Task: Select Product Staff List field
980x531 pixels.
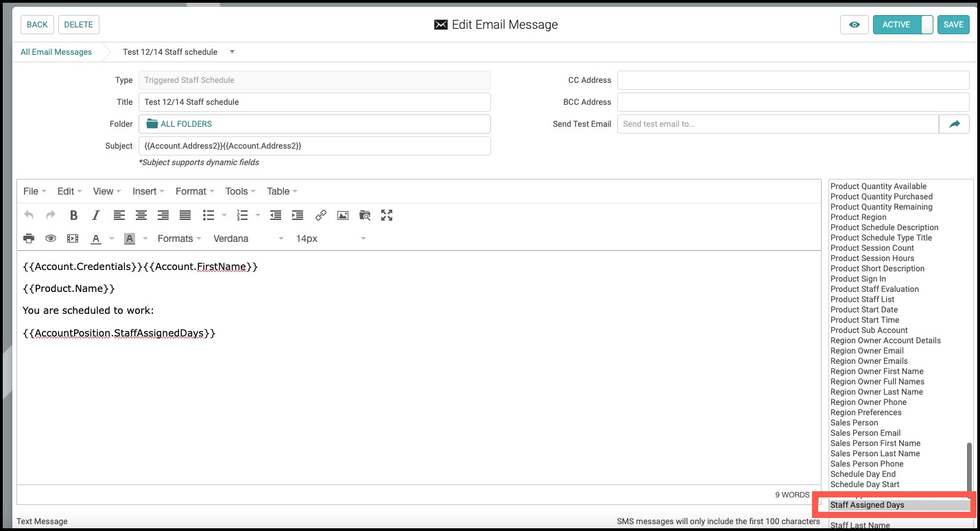Action: 863,299
